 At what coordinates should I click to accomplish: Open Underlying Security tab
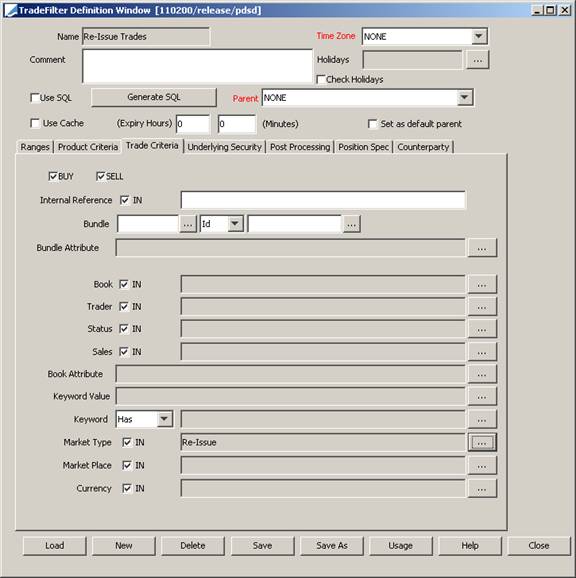click(224, 147)
